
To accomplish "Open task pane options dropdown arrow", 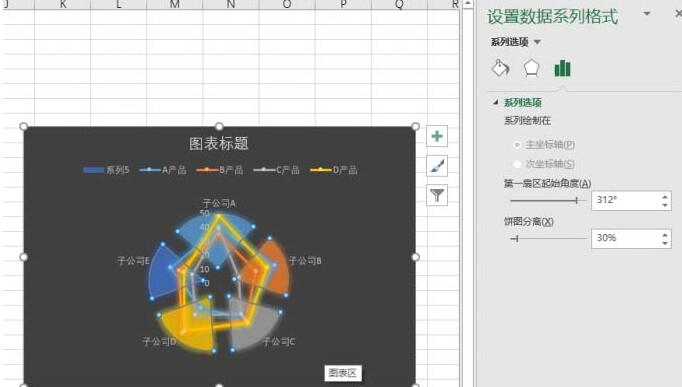I will (647, 14).
